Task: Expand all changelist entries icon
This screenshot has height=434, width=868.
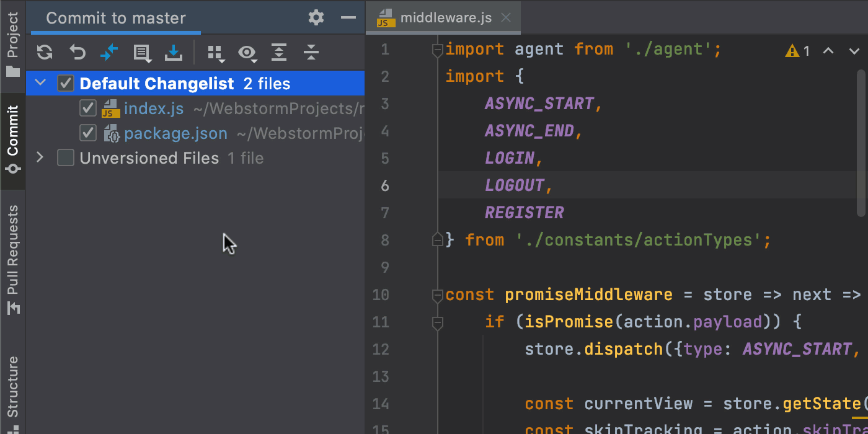Action: tap(278, 53)
